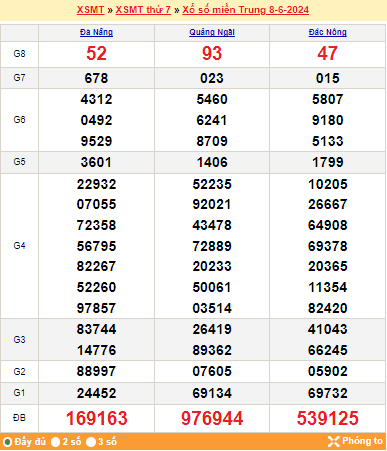The height and width of the screenshot is (451, 387).
Task: Select the 3 số radio option
Action: 91,442
